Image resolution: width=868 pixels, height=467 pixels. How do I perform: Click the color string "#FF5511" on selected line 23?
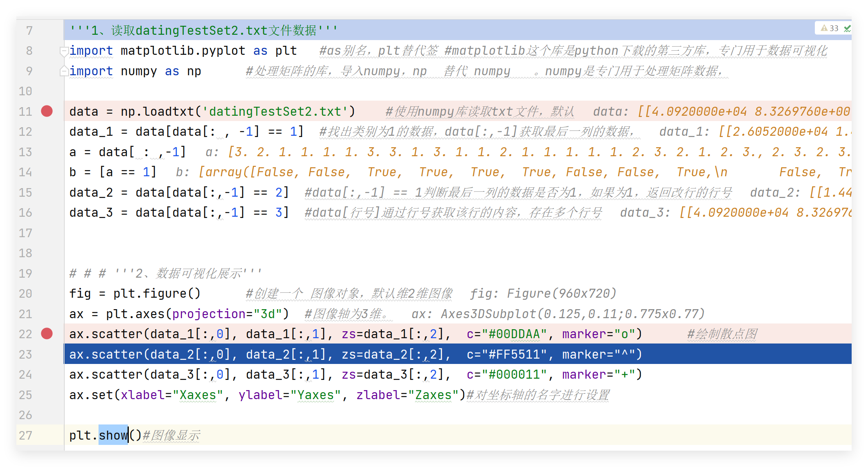[514, 355]
